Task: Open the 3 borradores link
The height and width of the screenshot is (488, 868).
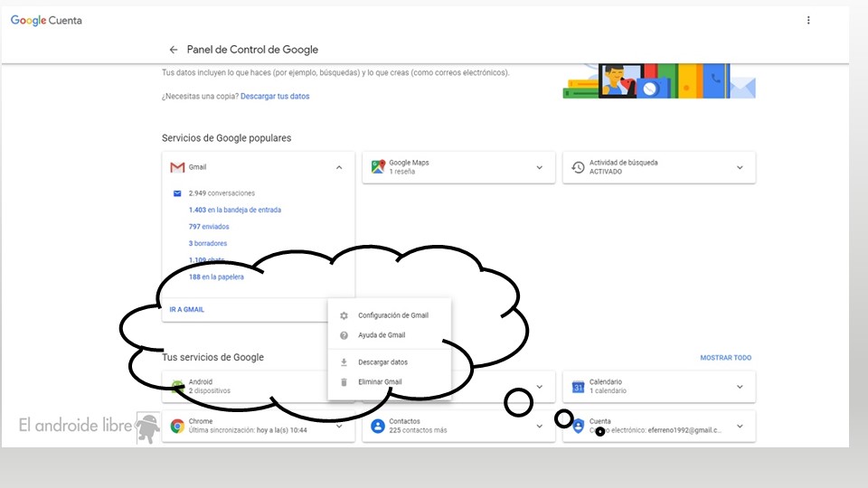Action: 208,243
